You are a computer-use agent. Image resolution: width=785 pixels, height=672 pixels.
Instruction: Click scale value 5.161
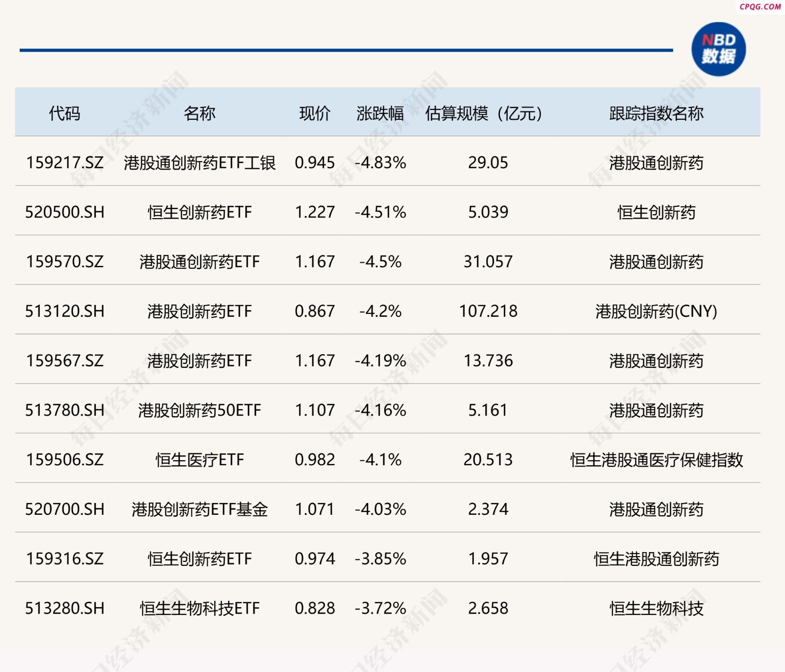click(488, 410)
